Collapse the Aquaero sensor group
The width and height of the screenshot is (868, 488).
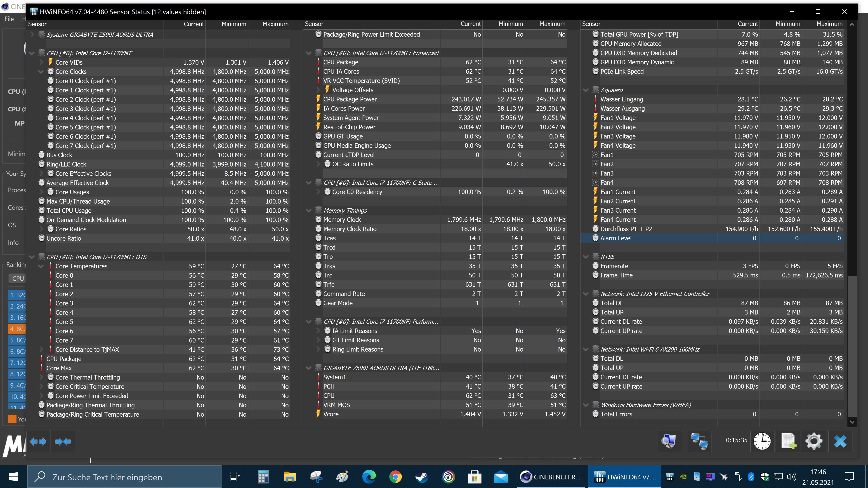pos(586,90)
